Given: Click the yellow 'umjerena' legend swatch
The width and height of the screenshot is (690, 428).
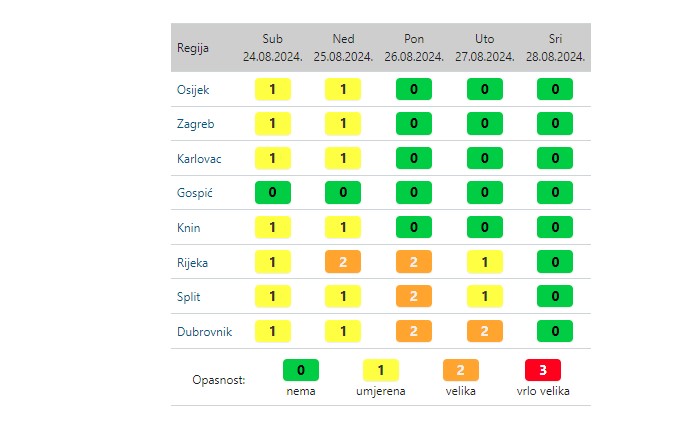Looking at the screenshot, I should (380, 370).
